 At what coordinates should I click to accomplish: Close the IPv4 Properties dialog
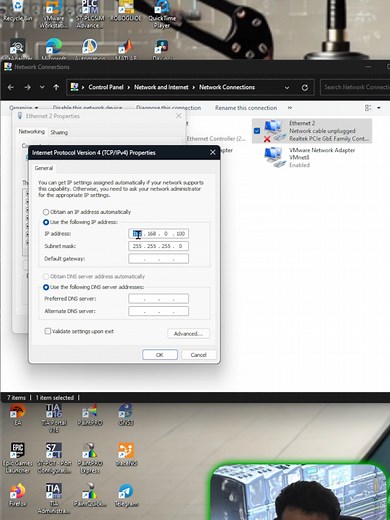[213, 152]
